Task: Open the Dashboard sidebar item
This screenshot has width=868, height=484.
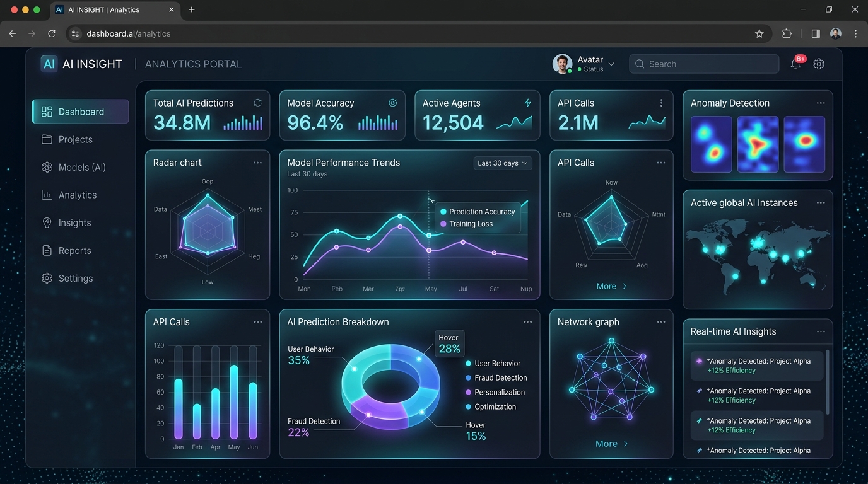Action: pyautogui.click(x=80, y=112)
